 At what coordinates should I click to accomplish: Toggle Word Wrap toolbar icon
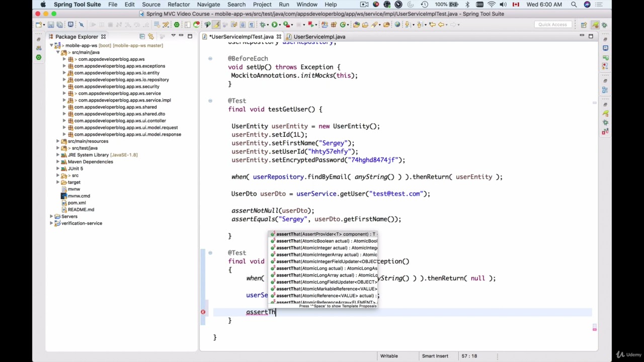(x=233, y=24)
